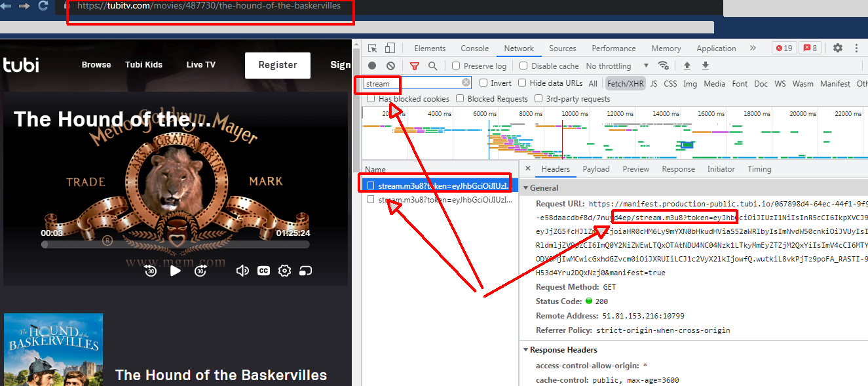Click the Tubi logo
Viewport: 868px width, 386px height.
21,65
